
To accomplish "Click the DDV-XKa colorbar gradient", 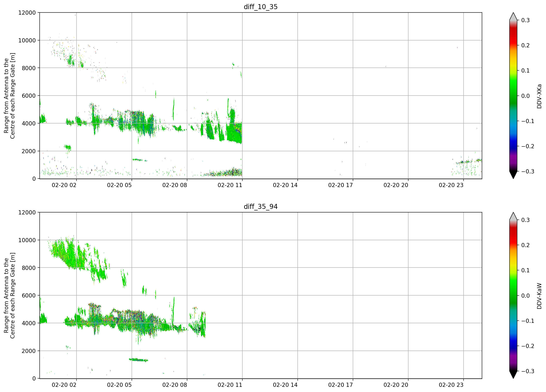I will pos(513,96).
